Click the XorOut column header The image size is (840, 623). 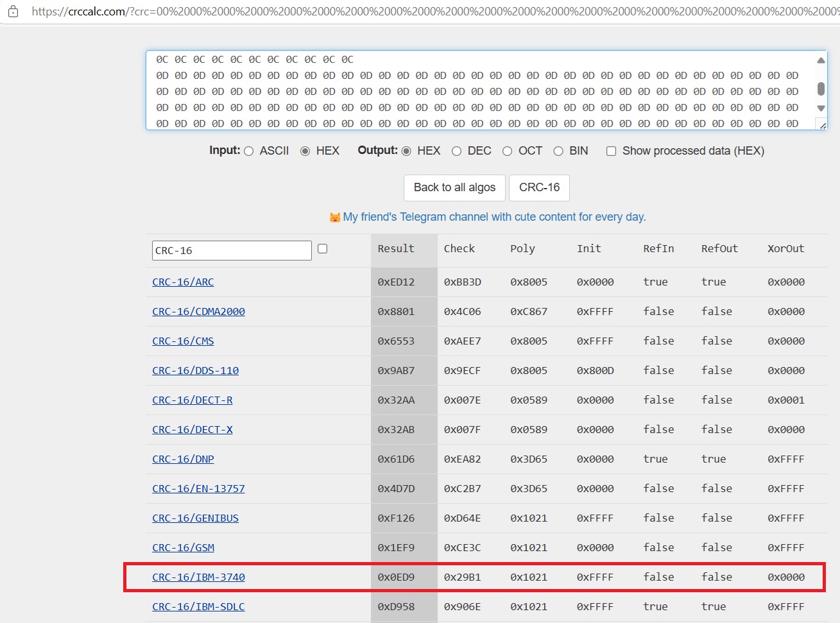pyautogui.click(x=785, y=248)
